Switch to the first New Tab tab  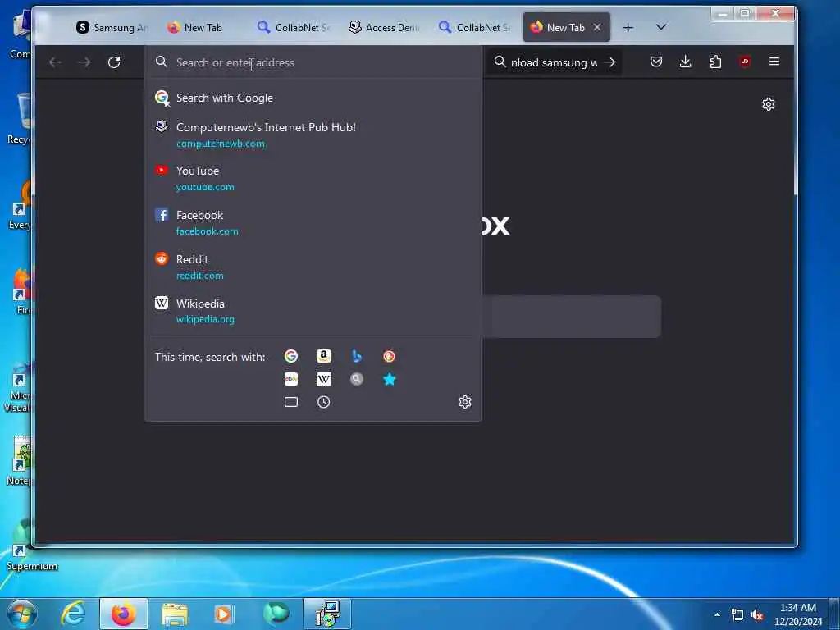tap(203, 27)
